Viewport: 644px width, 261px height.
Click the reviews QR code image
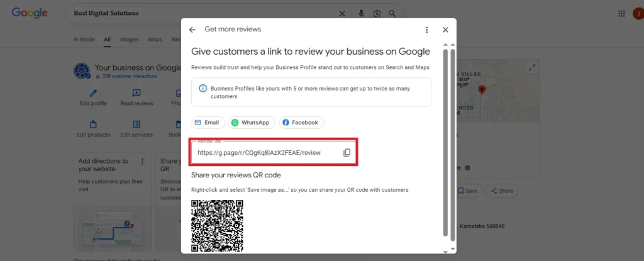pyautogui.click(x=217, y=225)
